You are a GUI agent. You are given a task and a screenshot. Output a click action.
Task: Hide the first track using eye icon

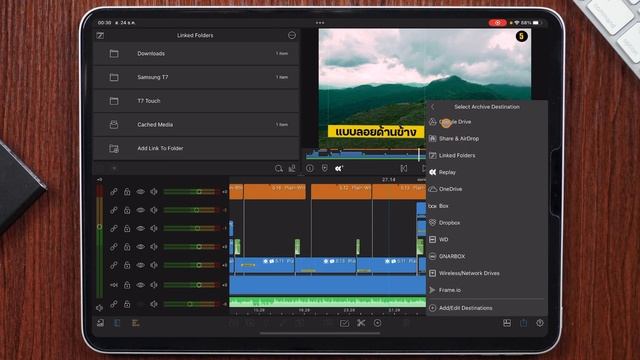tap(140, 191)
